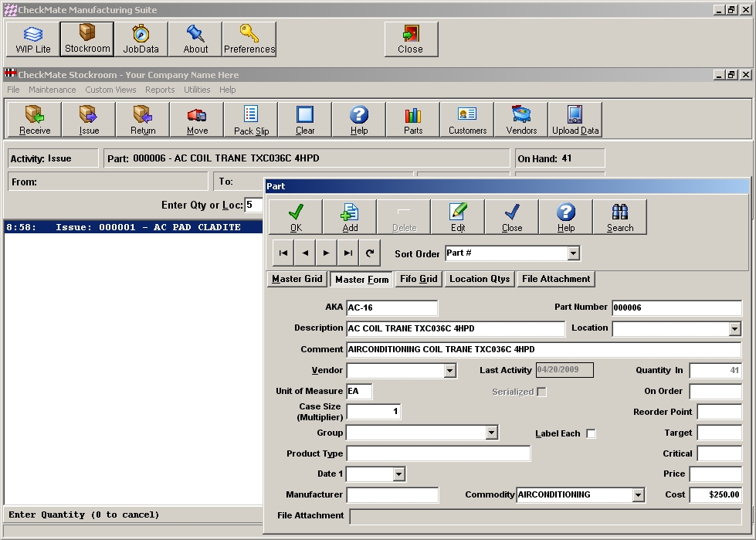Click the Description field
This screenshot has height=540, width=756.
click(x=456, y=328)
